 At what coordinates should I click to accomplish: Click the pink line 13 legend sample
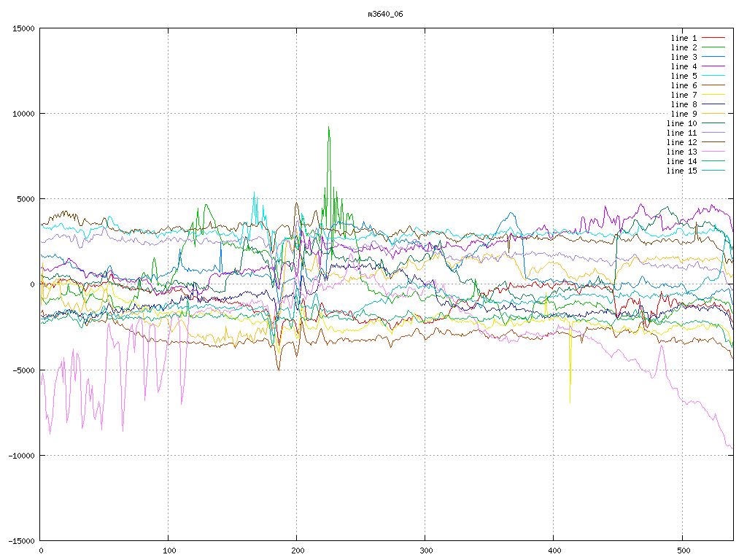(x=713, y=152)
